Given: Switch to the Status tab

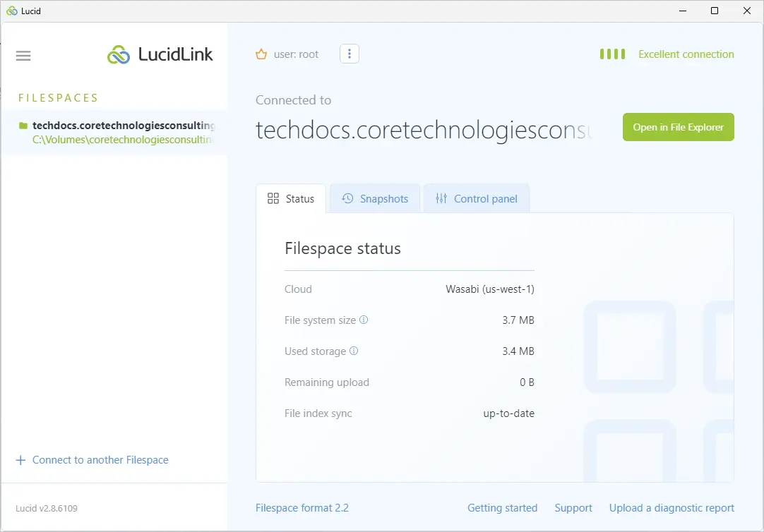Looking at the screenshot, I should coord(291,198).
